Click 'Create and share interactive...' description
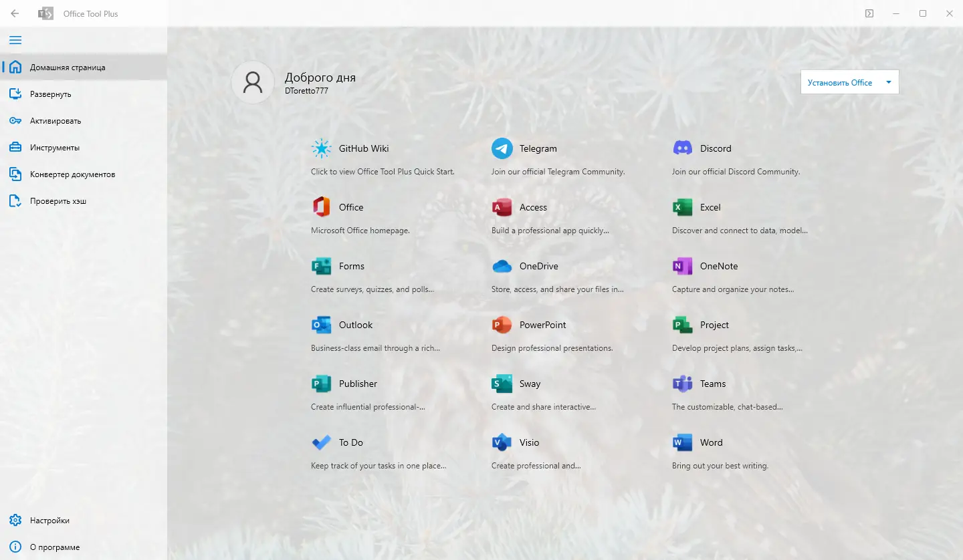 pyautogui.click(x=544, y=407)
